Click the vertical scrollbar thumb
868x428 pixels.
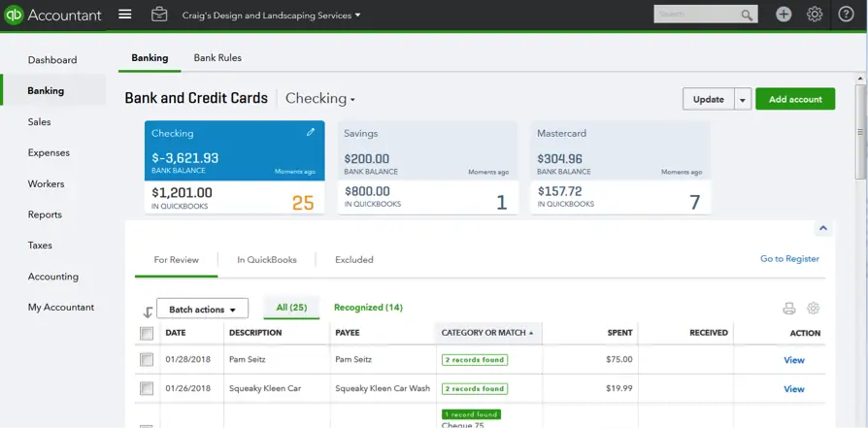point(860,132)
